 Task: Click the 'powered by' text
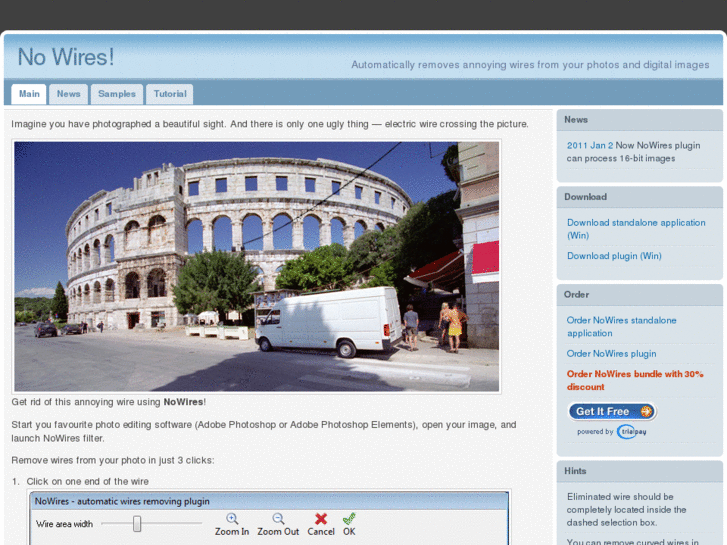[x=595, y=432]
